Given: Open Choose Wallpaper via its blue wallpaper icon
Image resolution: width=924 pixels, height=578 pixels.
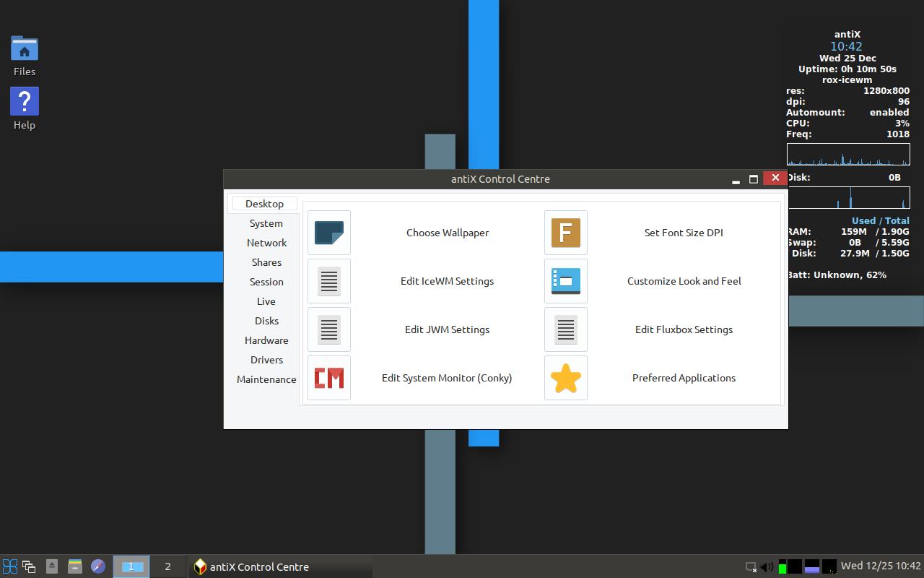Looking at the screenshot, I should [x=328, y=233].
